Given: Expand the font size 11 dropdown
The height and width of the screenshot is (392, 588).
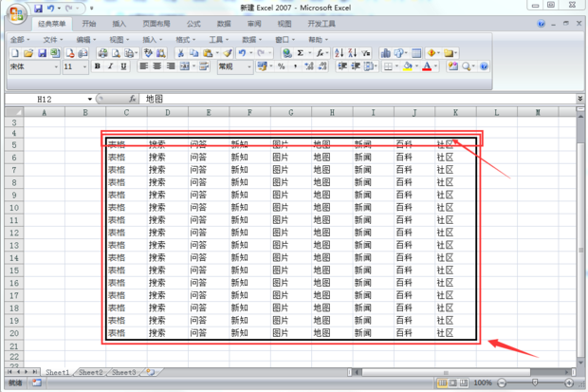Looking at the screenshot, I should coord(84,67).
